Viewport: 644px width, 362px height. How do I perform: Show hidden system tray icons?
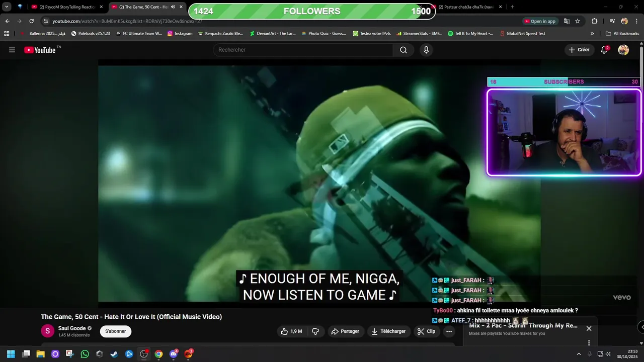coord(579,354)
